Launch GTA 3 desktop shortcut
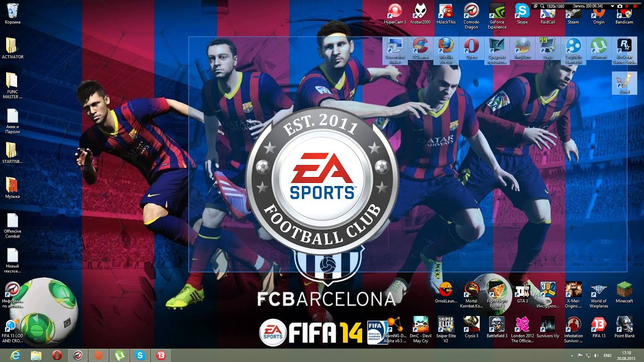The image size is (644, 362). tap(522, 293)
